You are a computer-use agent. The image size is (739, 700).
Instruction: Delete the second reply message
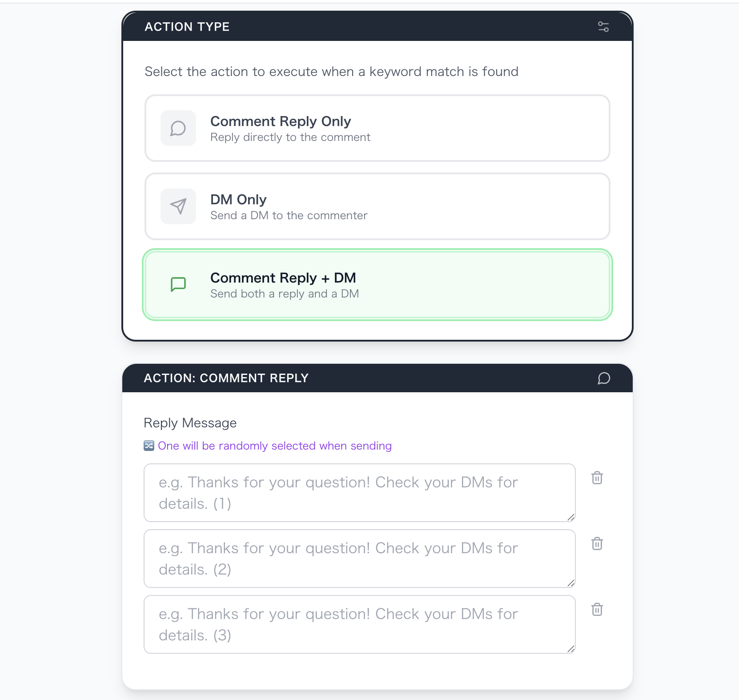pyautogui.click(x=597, y=544)
